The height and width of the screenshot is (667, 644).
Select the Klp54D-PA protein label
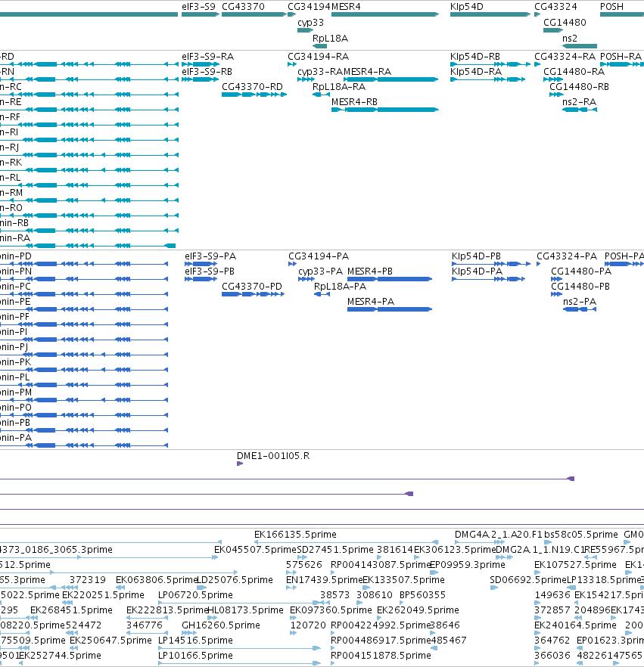[x=478, y=271]
